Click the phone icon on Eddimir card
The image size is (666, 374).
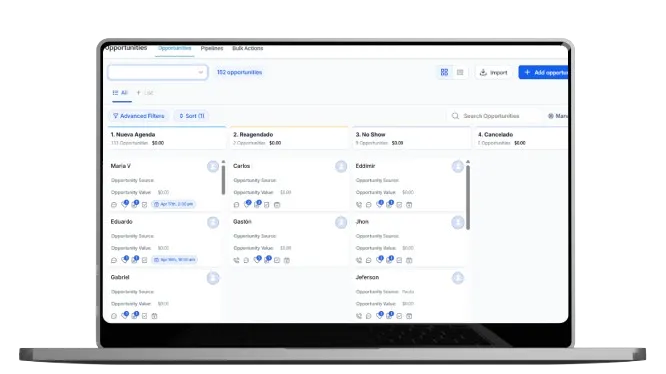click(359, 205)
